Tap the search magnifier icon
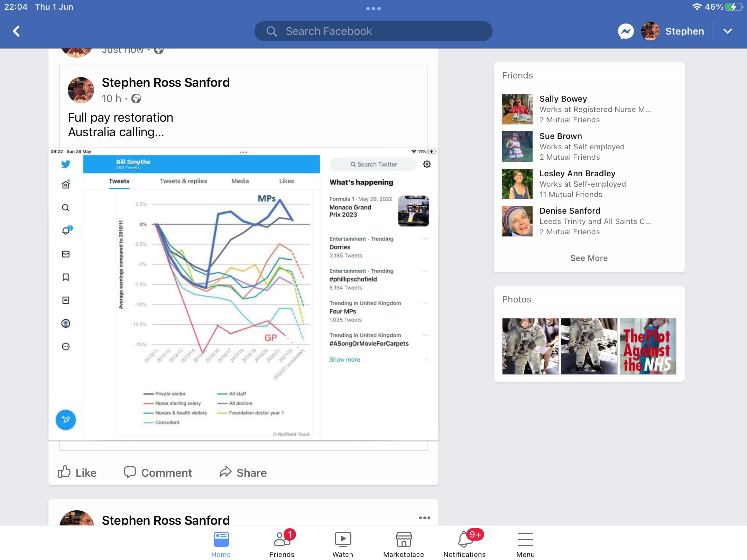The width and height of the screenshot is (747, 560). [271, 31]
